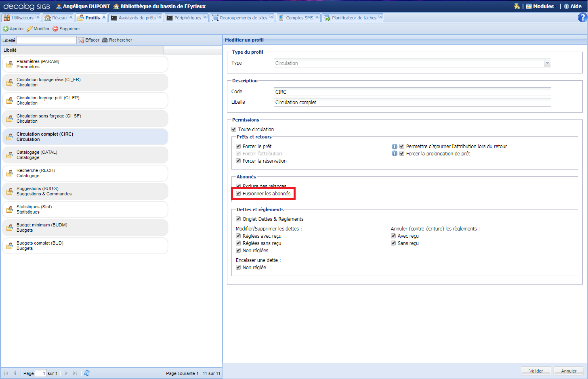Open the Planificateur de tâches tab
The width and height of the screenshot is (588, 379).
click(x=354, y=18)
